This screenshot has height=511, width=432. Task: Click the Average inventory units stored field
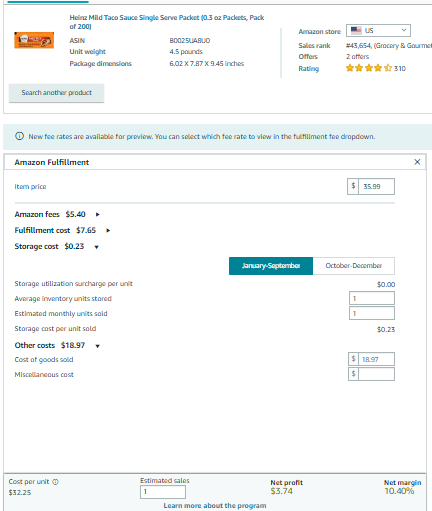click(372, 298)
